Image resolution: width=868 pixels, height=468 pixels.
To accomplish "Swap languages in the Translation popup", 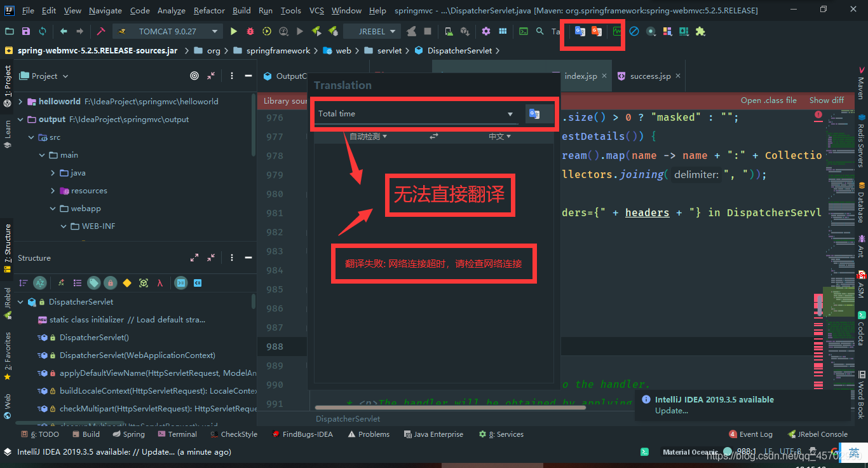I will pos(434,136).
